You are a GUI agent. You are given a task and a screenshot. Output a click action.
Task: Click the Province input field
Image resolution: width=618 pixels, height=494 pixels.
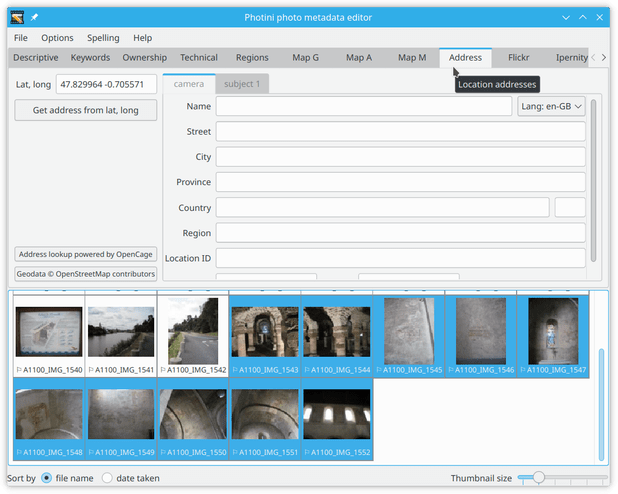click(x=400, y=182)
